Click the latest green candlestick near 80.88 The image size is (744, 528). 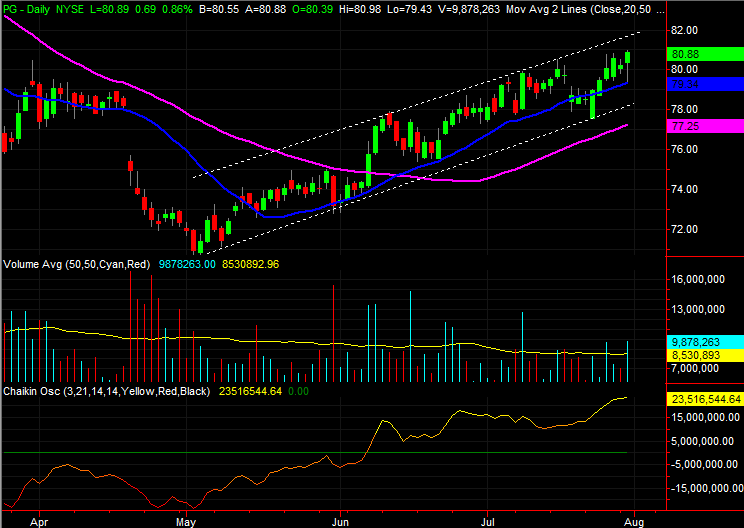[628, 57]
